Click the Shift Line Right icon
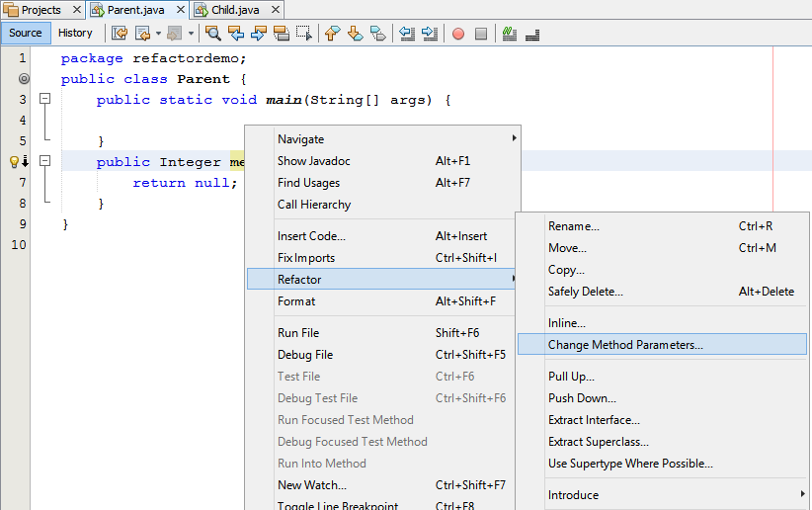The width and height of the screenshot is (812, 510). pyautogui.click(x=430, y=33)
